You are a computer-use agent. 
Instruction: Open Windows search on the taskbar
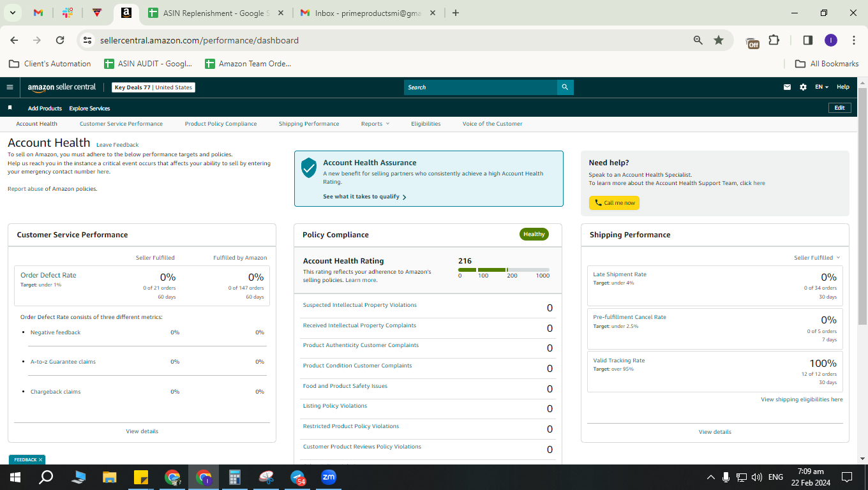46,477
